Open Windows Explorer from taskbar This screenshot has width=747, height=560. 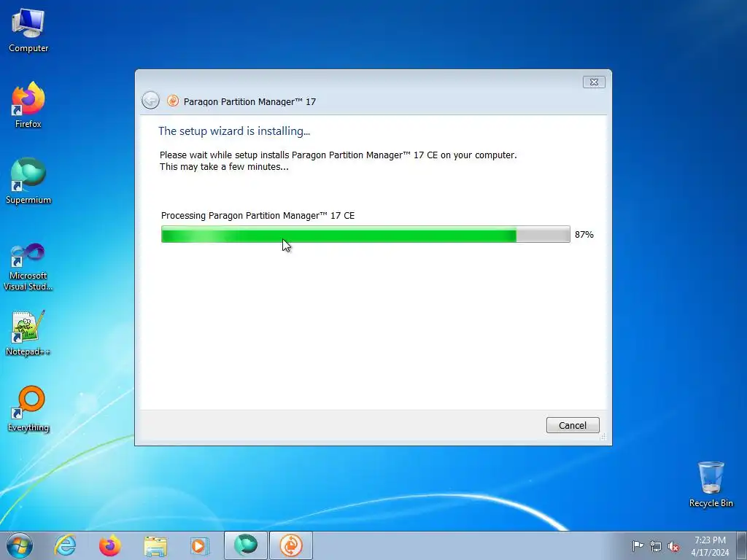[155, 545]
